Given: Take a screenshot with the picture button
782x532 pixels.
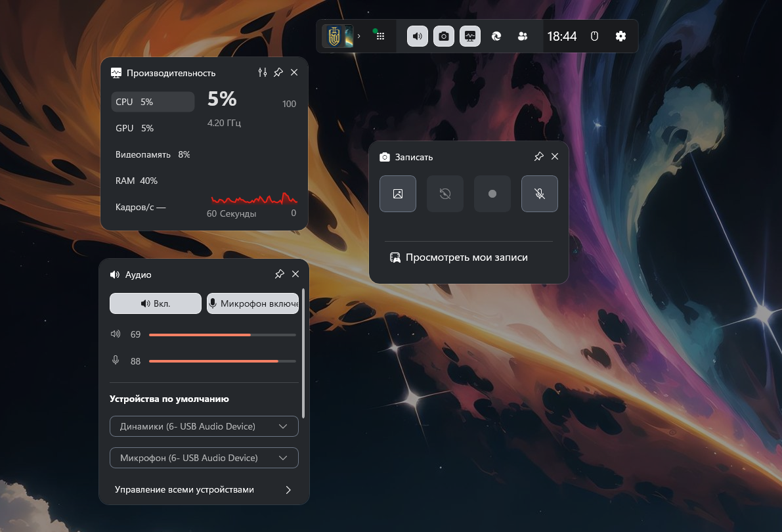Looking at the screenshot, I should point(397,194).
